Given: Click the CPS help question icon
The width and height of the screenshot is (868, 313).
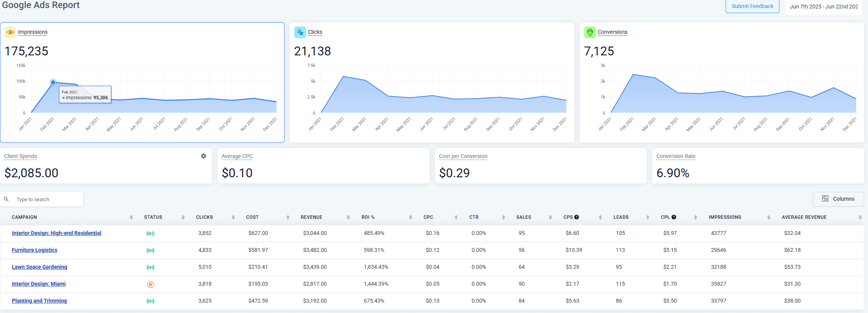Looking at the screenshot, I should click(577, 217).
